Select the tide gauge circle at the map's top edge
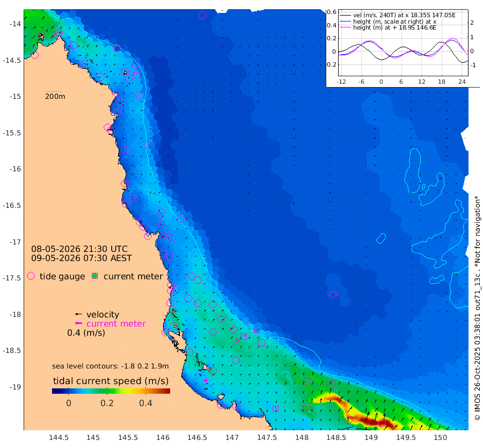 [x=202, y=15]
